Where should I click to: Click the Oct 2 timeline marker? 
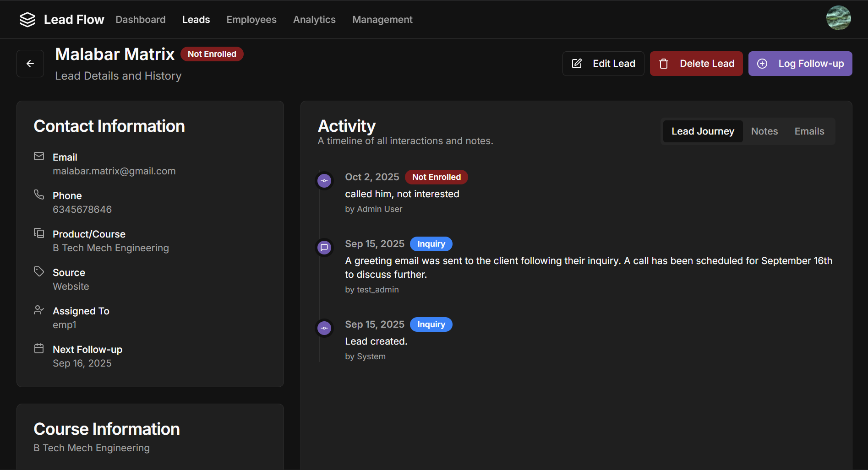tap(324, 181)
